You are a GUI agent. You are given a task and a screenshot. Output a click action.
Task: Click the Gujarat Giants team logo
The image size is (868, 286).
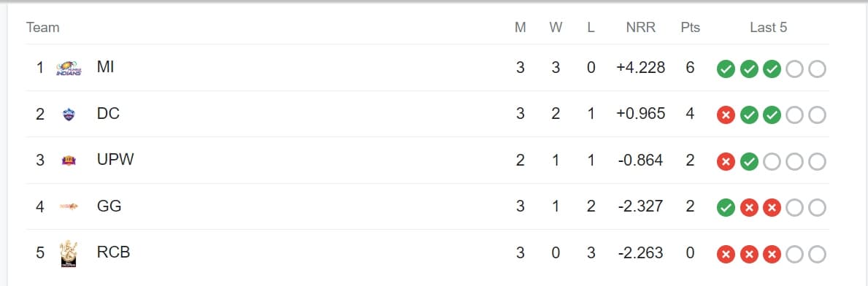[69, 206]
